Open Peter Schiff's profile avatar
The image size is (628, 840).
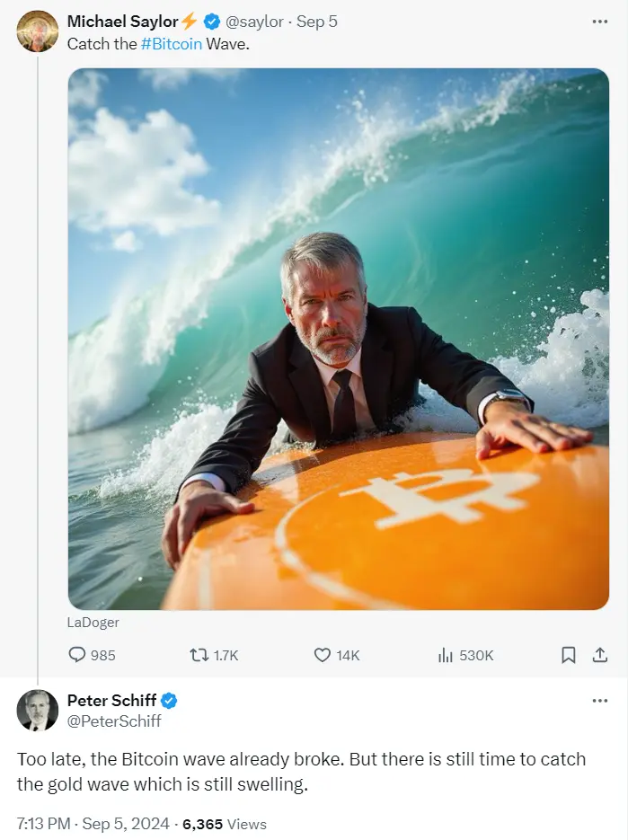[38, 711]
